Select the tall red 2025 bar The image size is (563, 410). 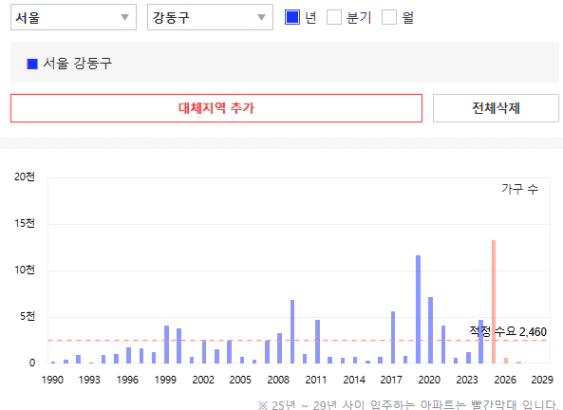pyautogui.click(x=494, y=302)
